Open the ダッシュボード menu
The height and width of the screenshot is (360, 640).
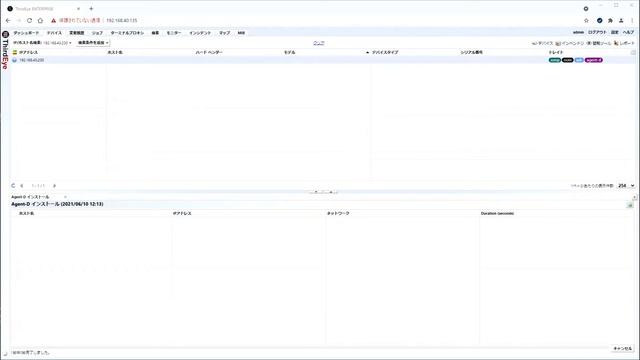click(x=26, y=33)
